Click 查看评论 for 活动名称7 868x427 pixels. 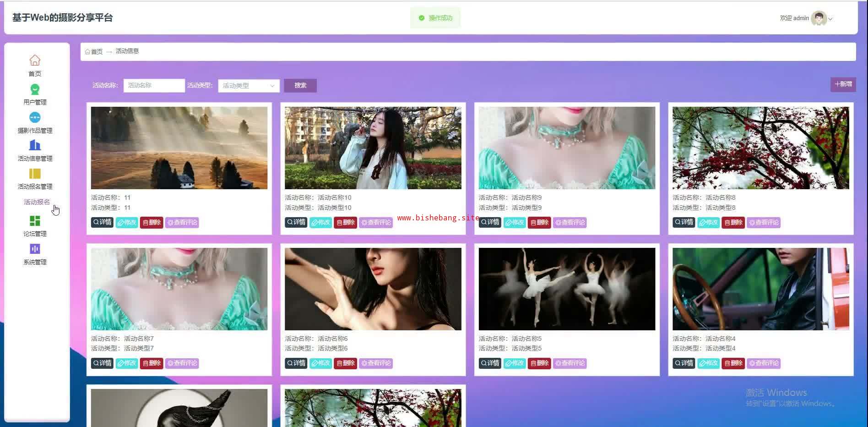click(x=182, y=363)
